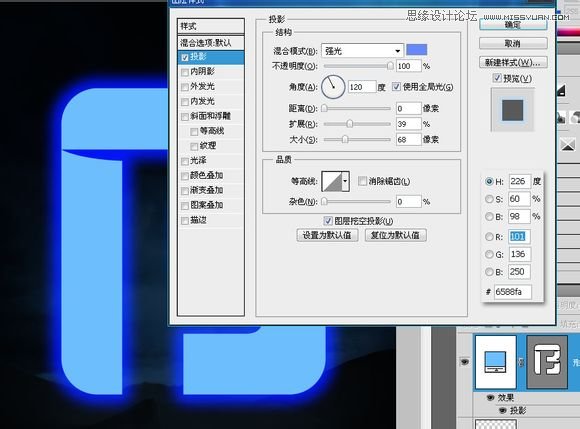Enable the 渐变叠加 checkbox
Image resolution: width=580 pixels, height=429 pixels.
tap(185, 191)
